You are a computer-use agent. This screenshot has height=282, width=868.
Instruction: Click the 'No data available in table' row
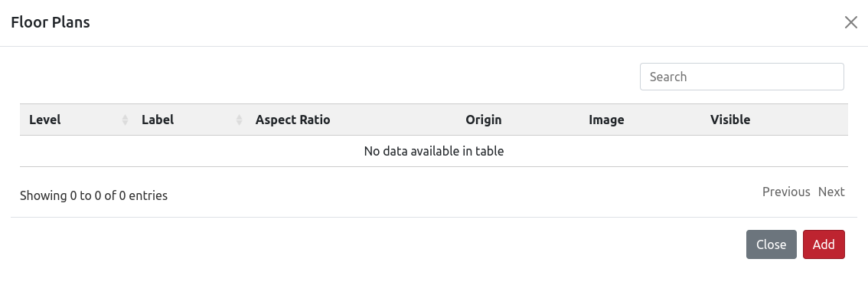click(434, 151)
